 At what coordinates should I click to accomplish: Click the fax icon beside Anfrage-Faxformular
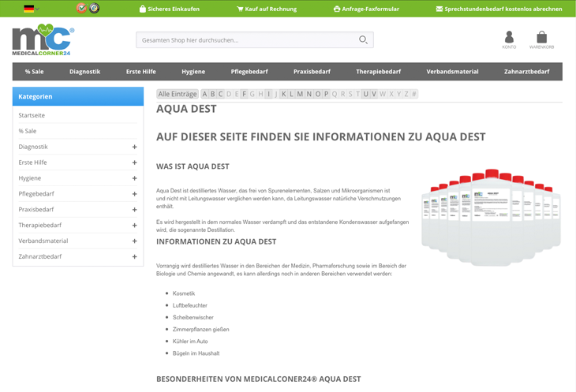pyautogui.click(x=337, y=9)
